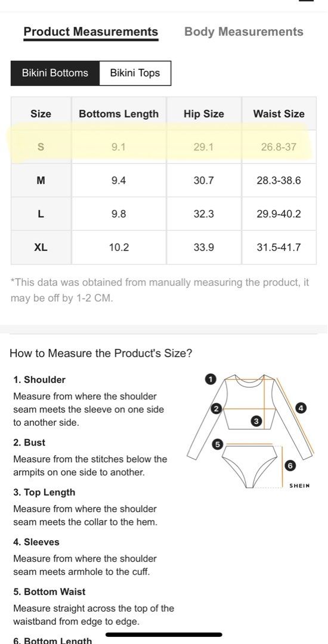The height and width of the screenshot is (644, 328).
Task: Tap the home indicator bar at bottom
Action: point(164,634)
